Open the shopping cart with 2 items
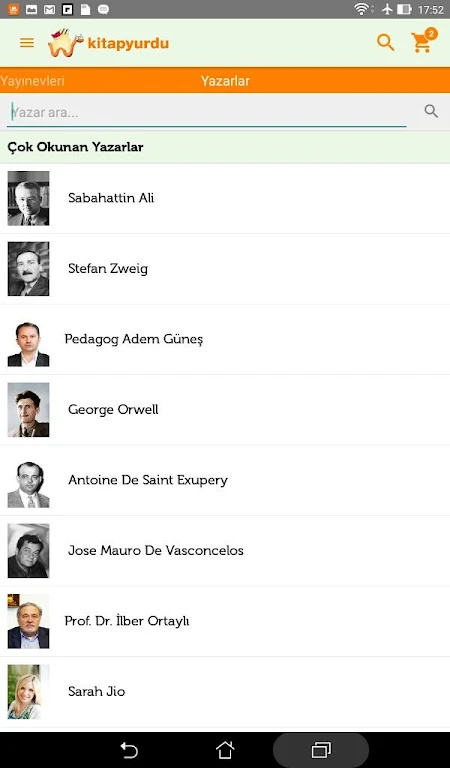The height and width of the screenshot is (768, 450). click(x=423, y=41)
